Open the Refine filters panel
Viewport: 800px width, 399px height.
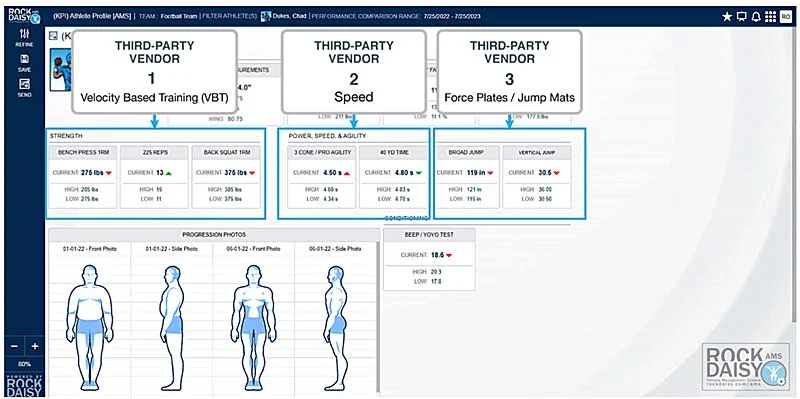pos(24,38)
